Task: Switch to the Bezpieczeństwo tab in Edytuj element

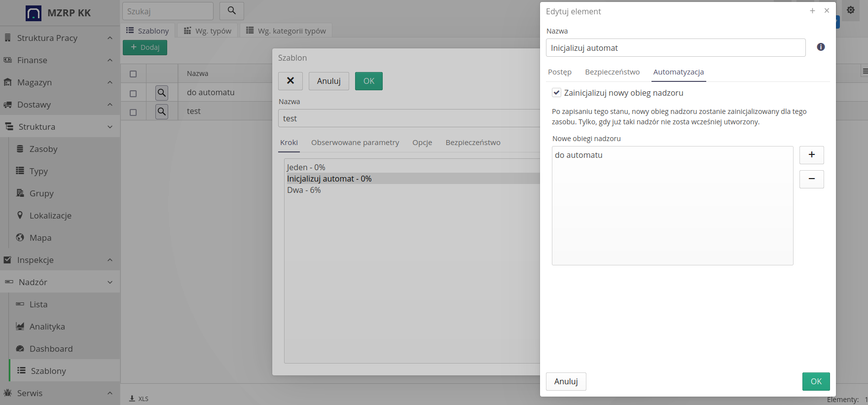Action: tap(612, 72)
